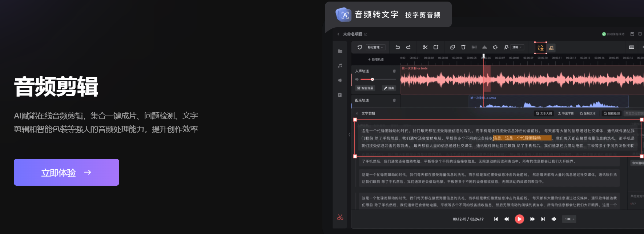Select the audio-to-text tool icon

pos(540,48)
